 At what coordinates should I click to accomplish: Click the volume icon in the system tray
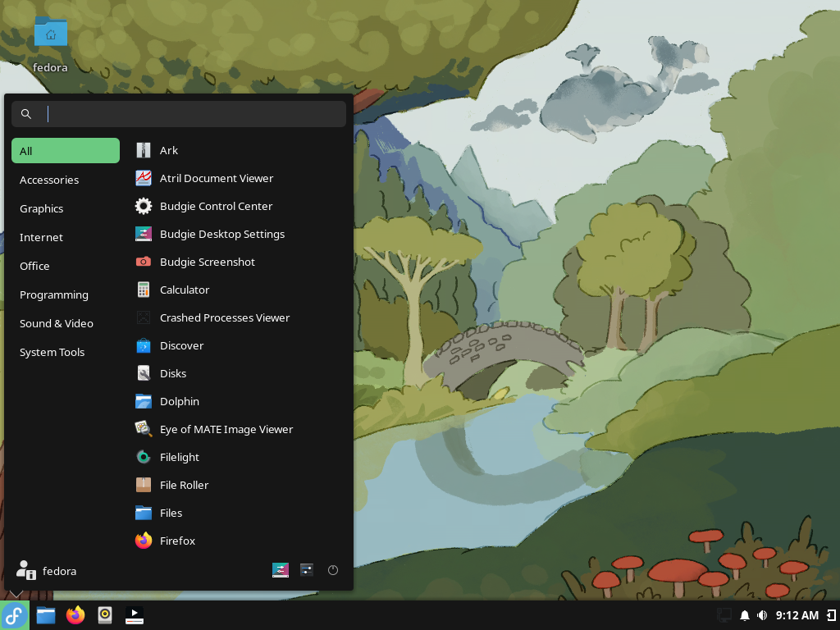tap(762, 615)
